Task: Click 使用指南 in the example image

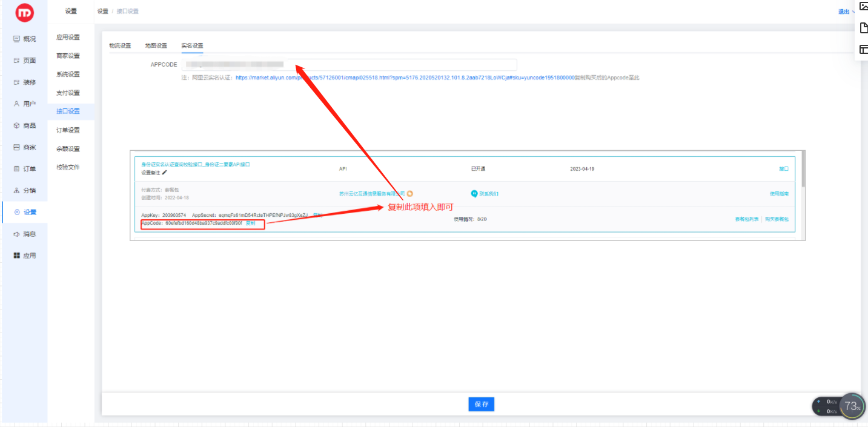Action: tap(779, 194)
